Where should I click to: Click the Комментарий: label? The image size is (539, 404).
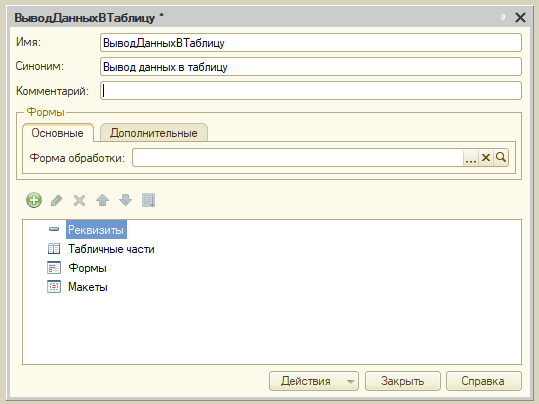52,91
